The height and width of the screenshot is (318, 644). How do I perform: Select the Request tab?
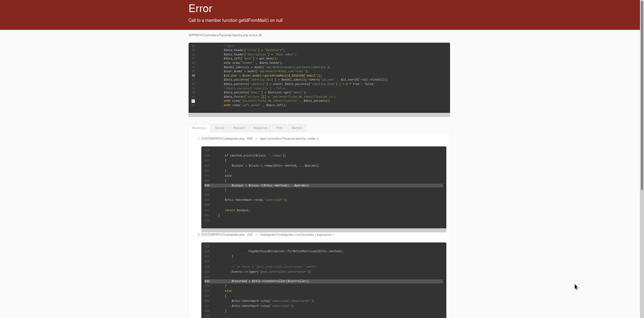pos(239,128)
